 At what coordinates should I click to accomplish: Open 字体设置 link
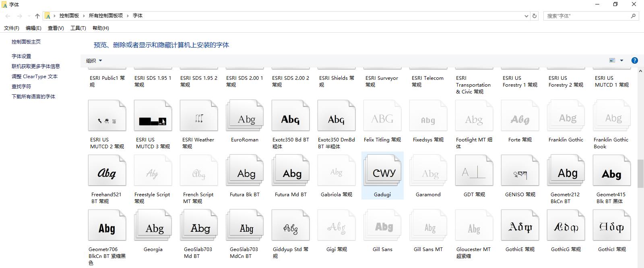pyautogui.click(x=21, y=56)
